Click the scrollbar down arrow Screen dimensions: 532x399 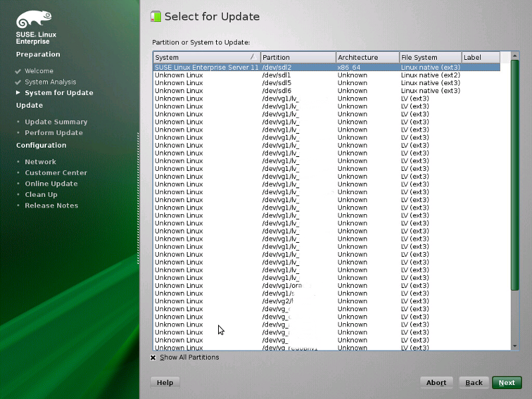pyautogui.click(x=515, y=346)
